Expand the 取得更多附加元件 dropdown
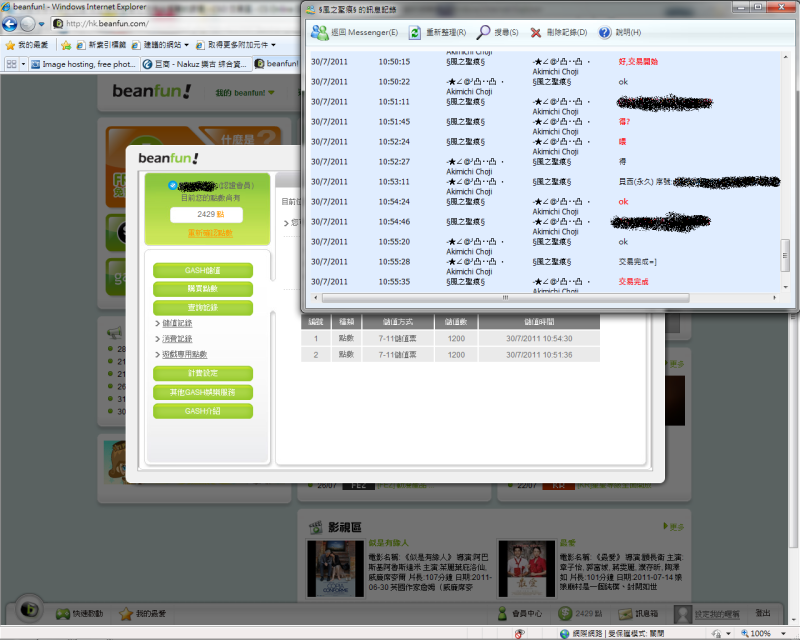 [x=273, y=45]
